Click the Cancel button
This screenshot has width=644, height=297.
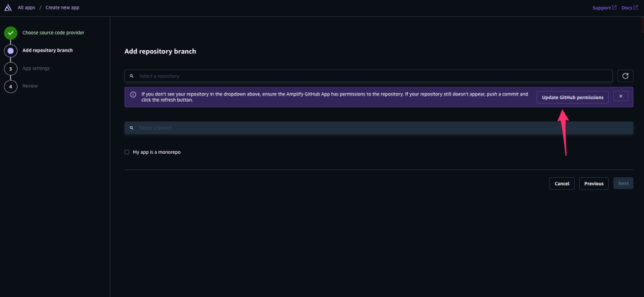coord(562,183)
